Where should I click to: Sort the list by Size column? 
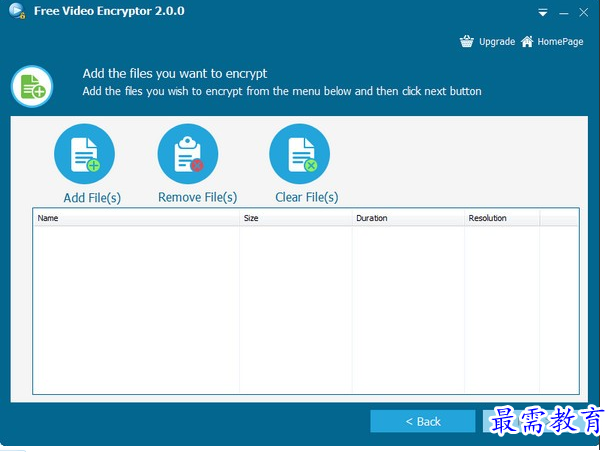(x=296, y=218)
